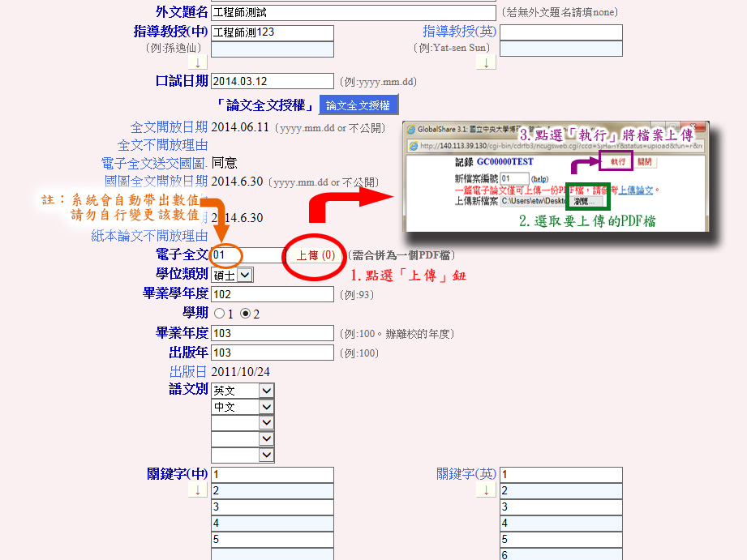Viewport: 747px width, 560px height.
Task: Click the red down arrow under 關鍵字(中)
Action: [198, 490]
